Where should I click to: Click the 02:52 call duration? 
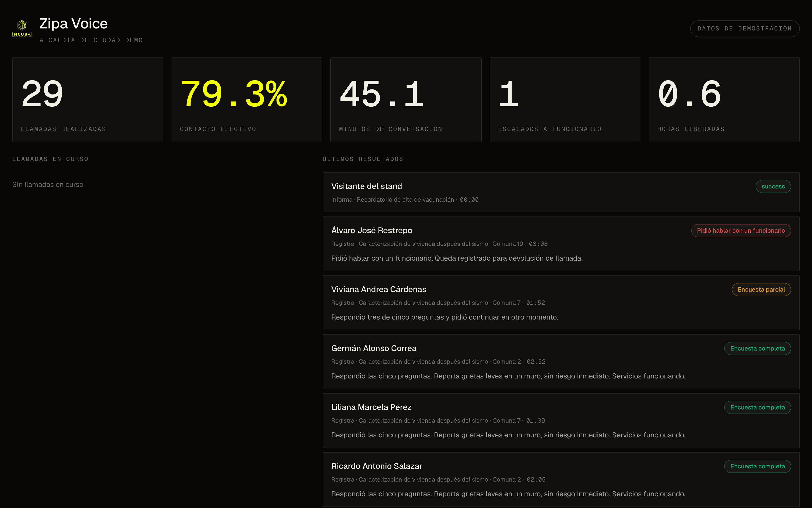point(536,362)
